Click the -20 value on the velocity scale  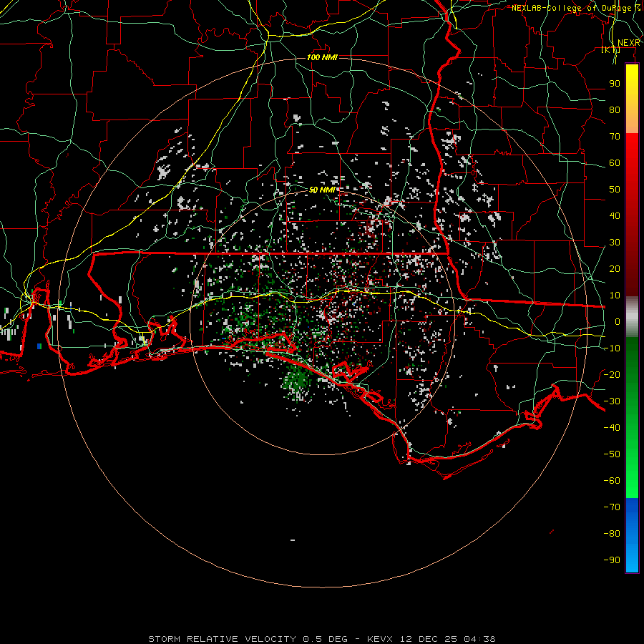[x=612, y=375]
